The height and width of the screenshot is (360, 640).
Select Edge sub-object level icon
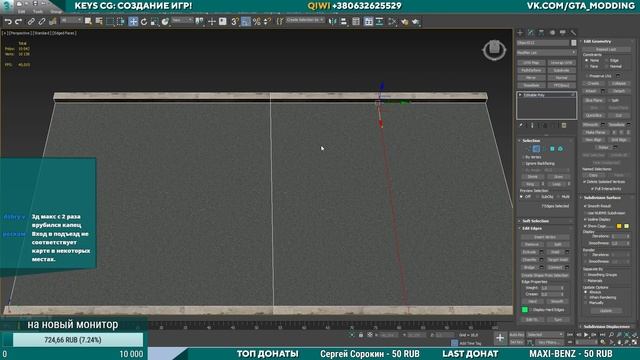[536, 149]
